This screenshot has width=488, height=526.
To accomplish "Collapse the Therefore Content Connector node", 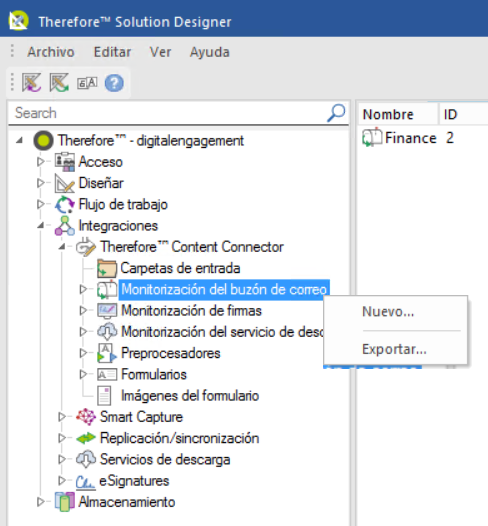I will click(x=62, y=247).
